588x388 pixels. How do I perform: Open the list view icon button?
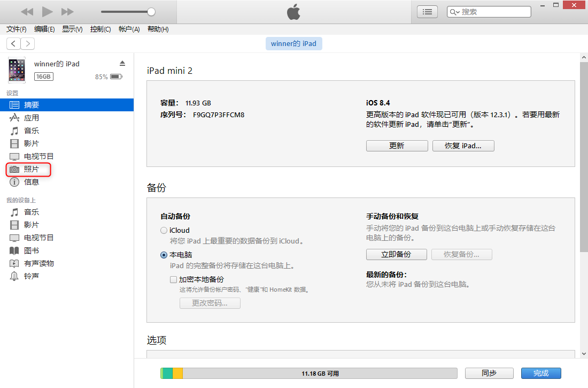427,12
